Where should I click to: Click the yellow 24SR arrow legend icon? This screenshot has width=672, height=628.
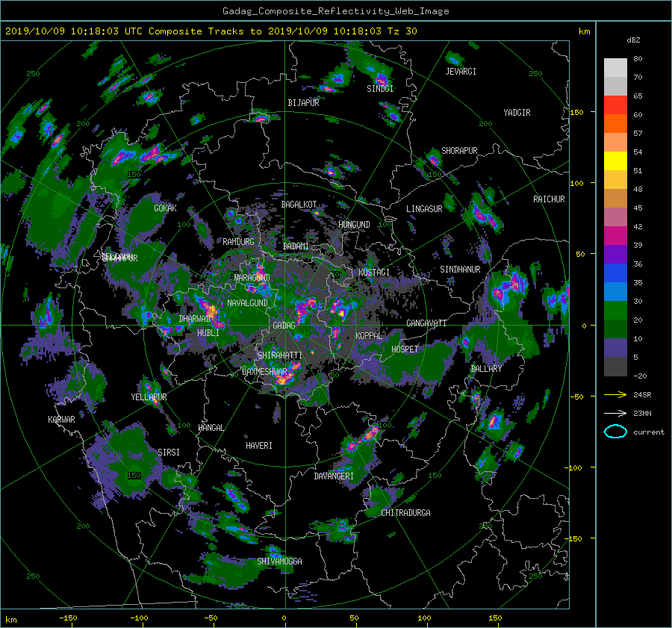tap(615, 394)
